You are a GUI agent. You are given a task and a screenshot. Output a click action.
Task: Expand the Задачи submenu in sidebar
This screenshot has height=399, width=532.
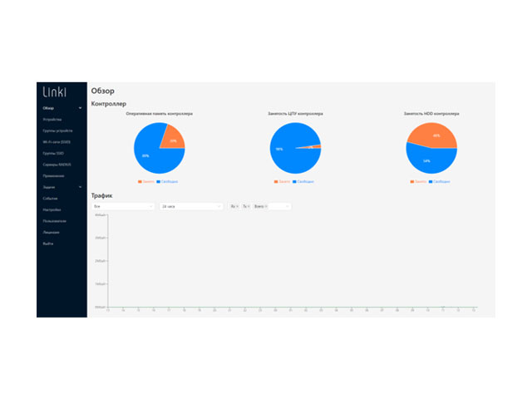(80, 187)
